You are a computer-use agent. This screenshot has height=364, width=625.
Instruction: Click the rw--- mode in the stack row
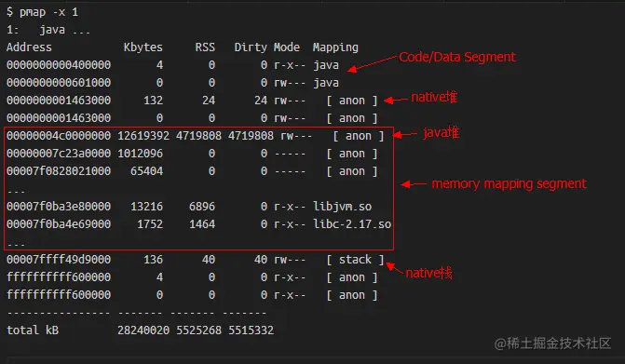click(290, 260)
